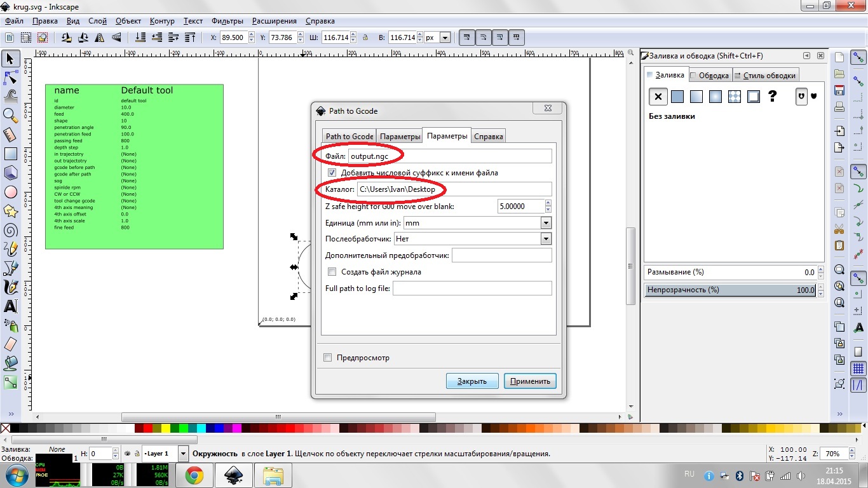Choose the Ellipse and circle tool

coord(10,191)
